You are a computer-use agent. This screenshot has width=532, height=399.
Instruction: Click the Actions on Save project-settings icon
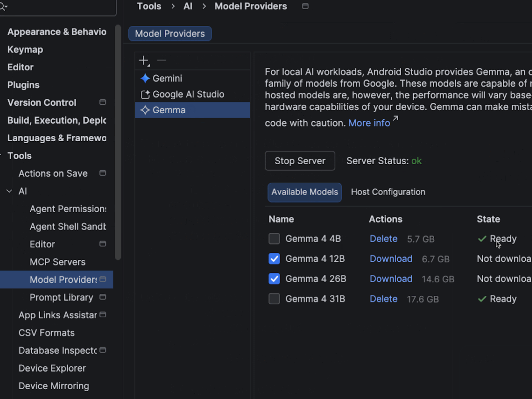103,173
